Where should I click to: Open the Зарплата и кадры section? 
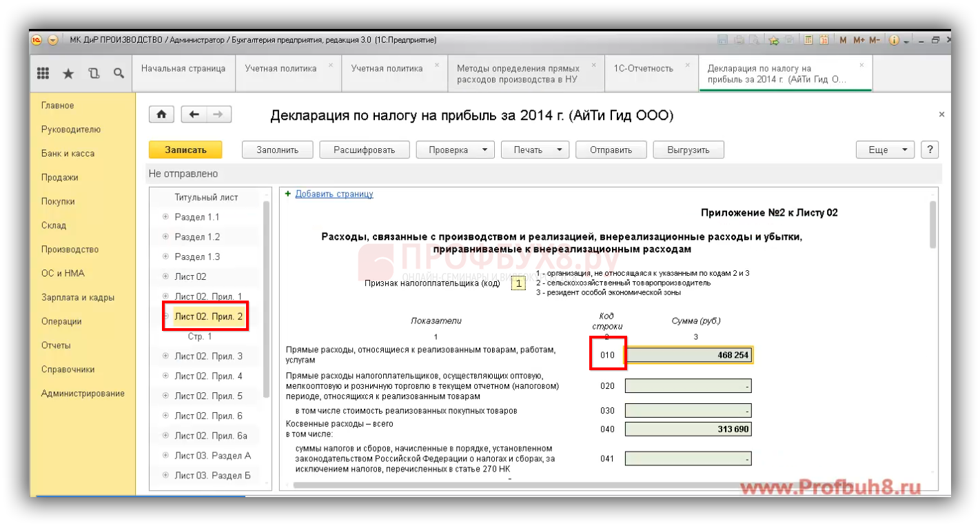coord(78,297)
